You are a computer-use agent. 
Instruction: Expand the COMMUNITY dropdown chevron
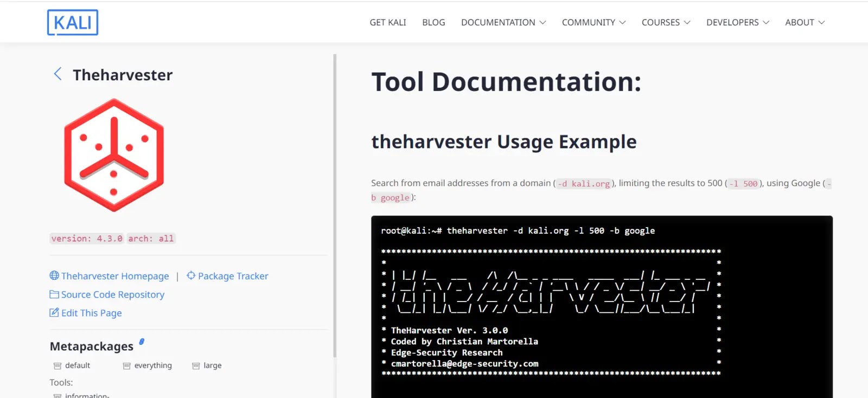(x=622, y=23)
